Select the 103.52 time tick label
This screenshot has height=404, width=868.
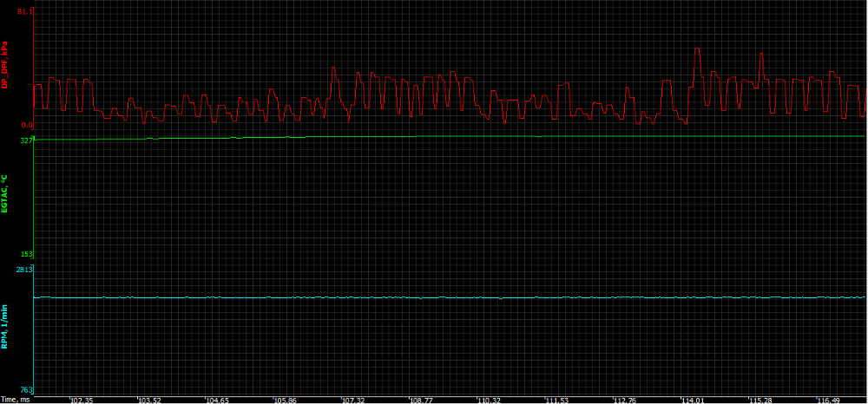pyautogui.click(x=149, y=400)
